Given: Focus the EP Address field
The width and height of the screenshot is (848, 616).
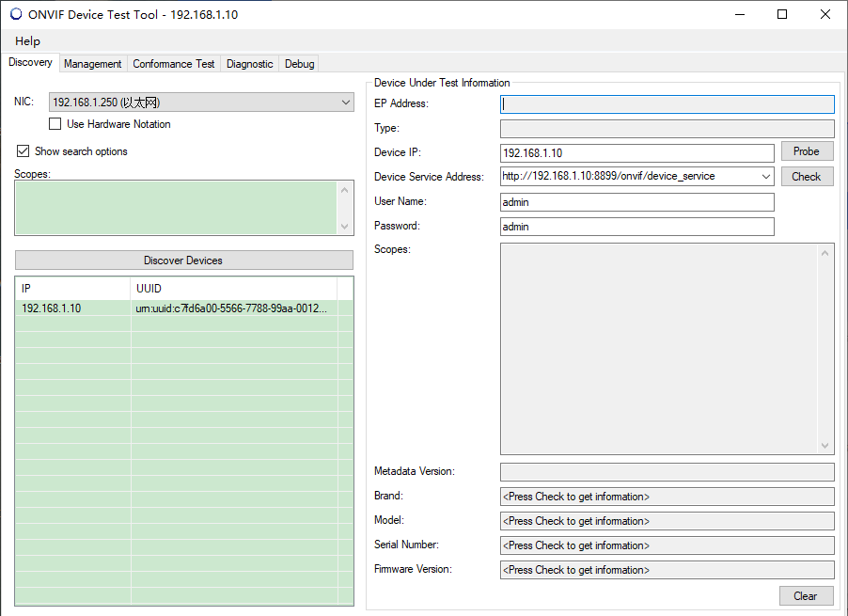Looking at the screenshot, I should tap(667, 103).
